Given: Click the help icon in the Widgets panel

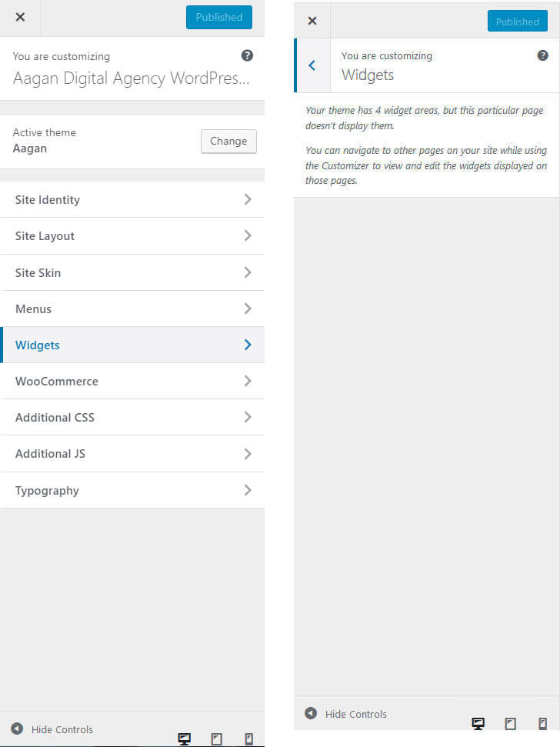Looking at the screenshot, I should pos(542,55).
